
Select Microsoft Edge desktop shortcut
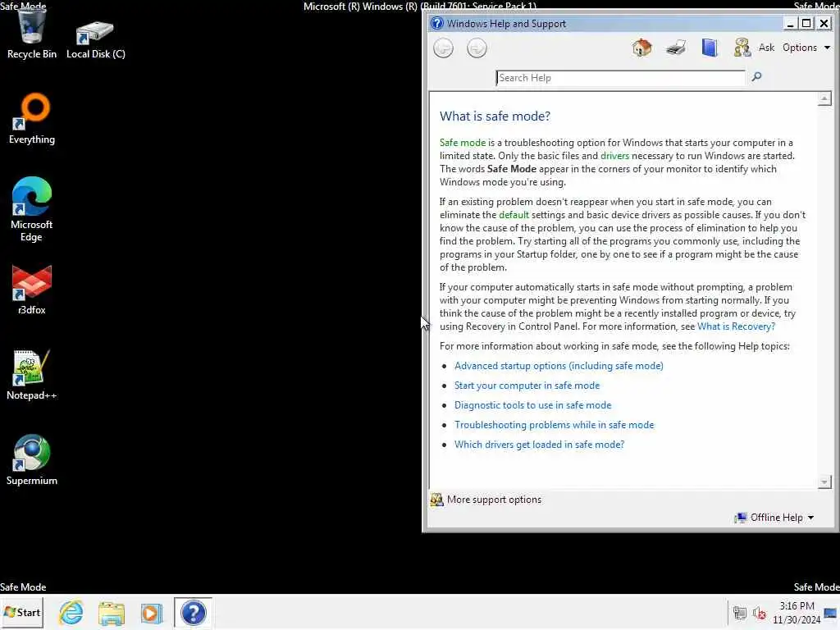(32, 209)
